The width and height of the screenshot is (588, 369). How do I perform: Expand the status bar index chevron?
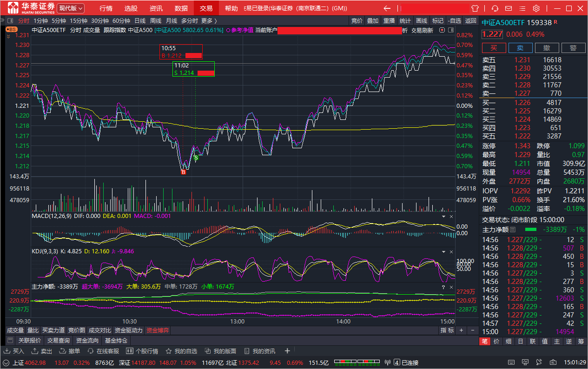pos(6,362)
